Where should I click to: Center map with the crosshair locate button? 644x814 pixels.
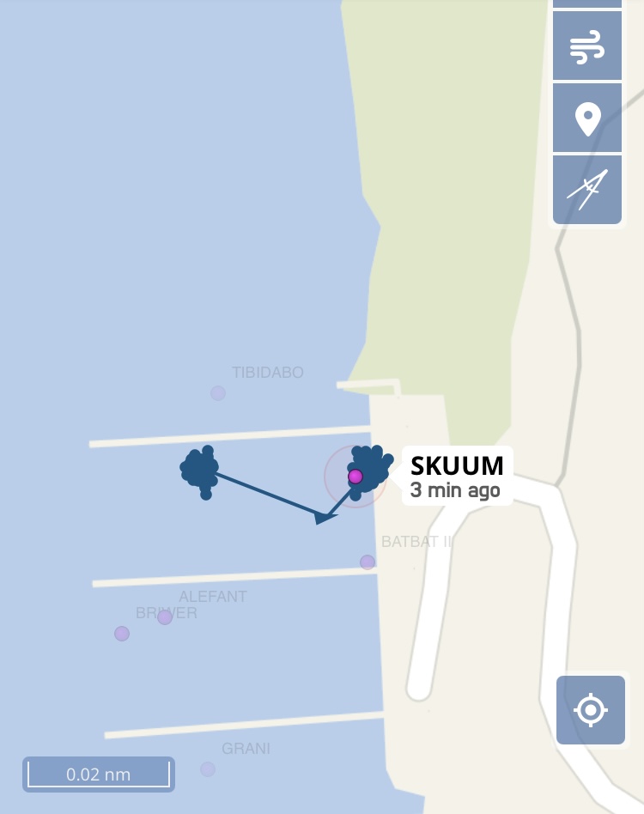(591, 709)
